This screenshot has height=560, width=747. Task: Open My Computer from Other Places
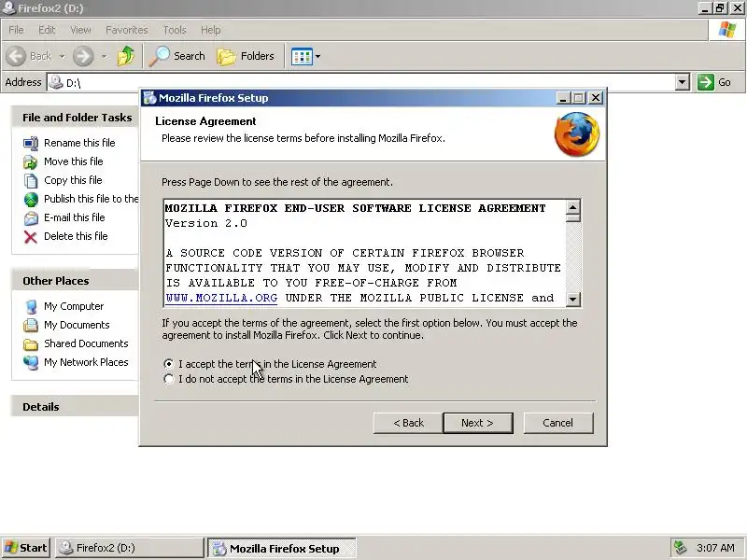[x=74, y=306]
